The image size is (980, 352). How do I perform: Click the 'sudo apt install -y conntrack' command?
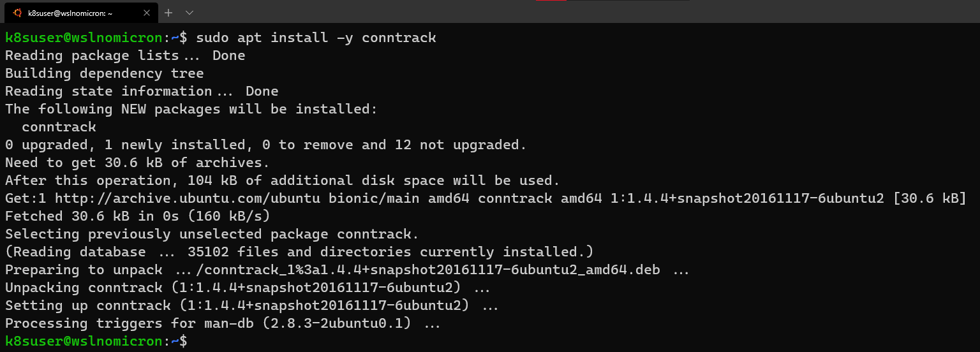[x=316, y=38]
